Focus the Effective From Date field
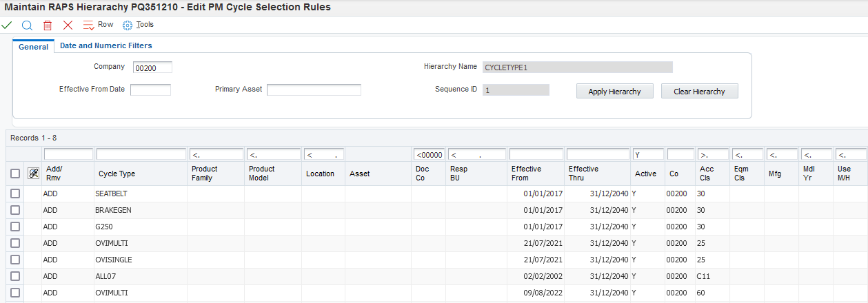The width and height of the screenshot is (868, 303). [x=150, y=90]
